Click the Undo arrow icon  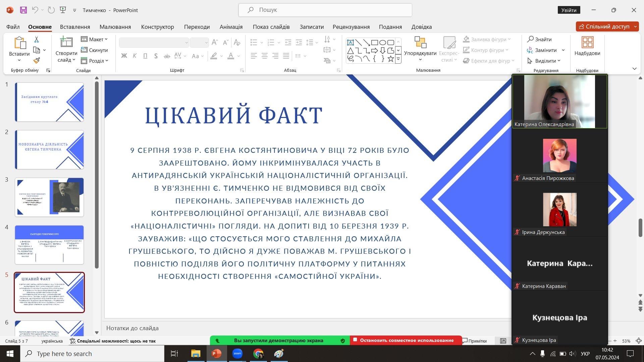click(35, 10)
